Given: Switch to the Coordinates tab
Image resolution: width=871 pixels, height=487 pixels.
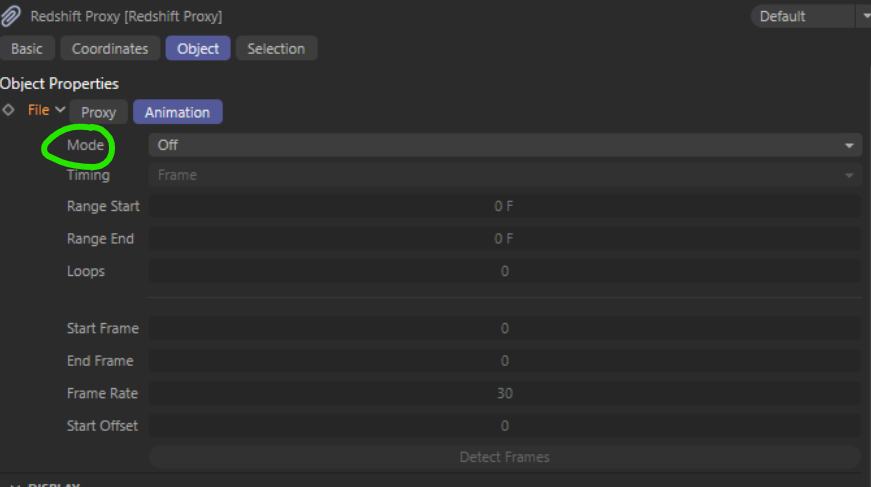Looking at the screenshot, I should 110,48.
